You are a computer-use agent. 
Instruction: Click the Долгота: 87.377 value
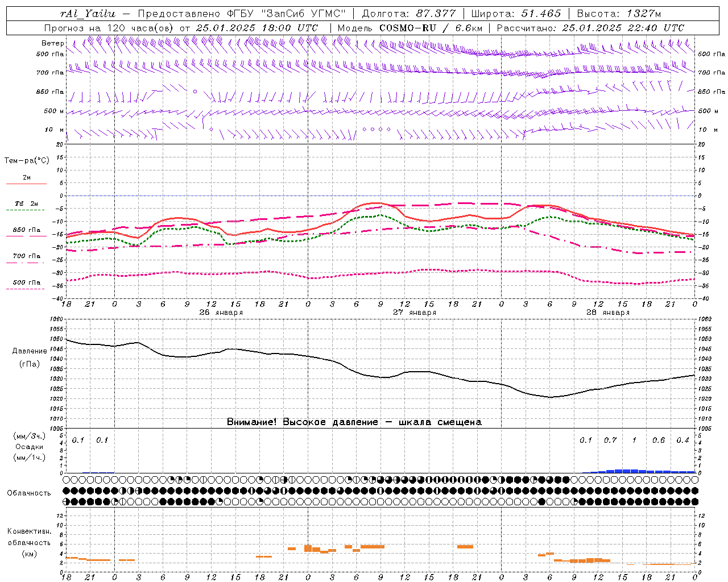tap(409, 14)
